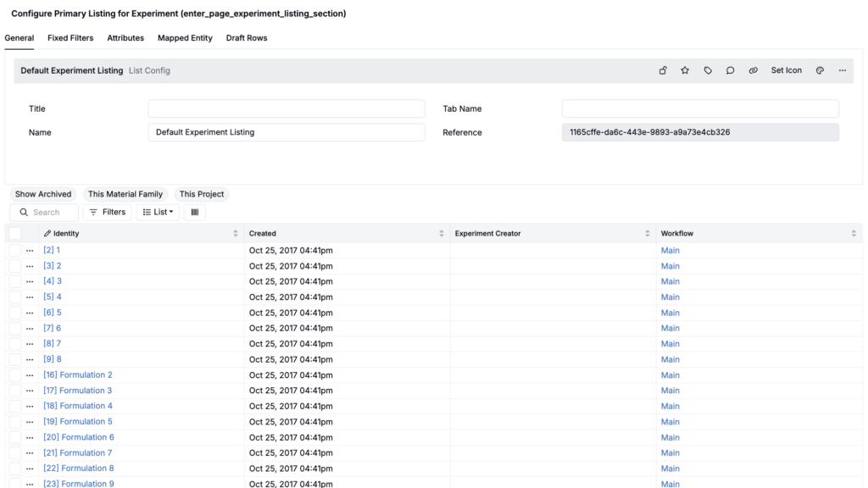Tick the select-all checkbox in table header
The image size is (868, 488).
tap(15, 233)
